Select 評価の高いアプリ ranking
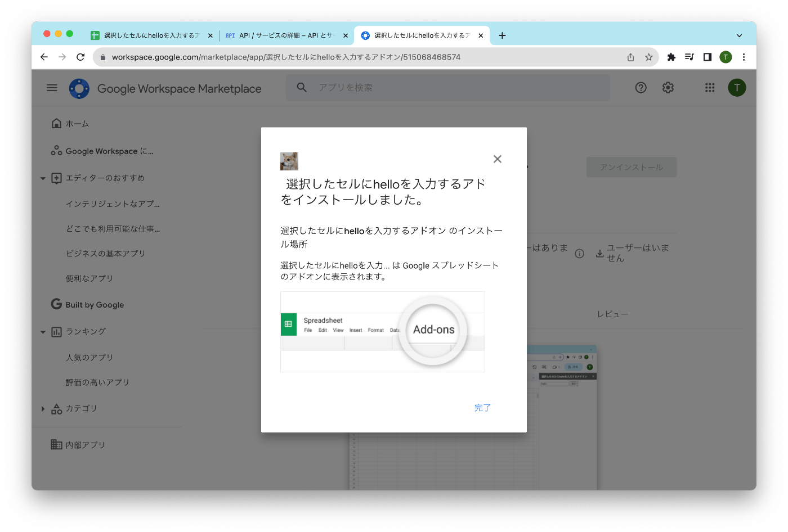788x532 pixels. (x=97, y=382)
